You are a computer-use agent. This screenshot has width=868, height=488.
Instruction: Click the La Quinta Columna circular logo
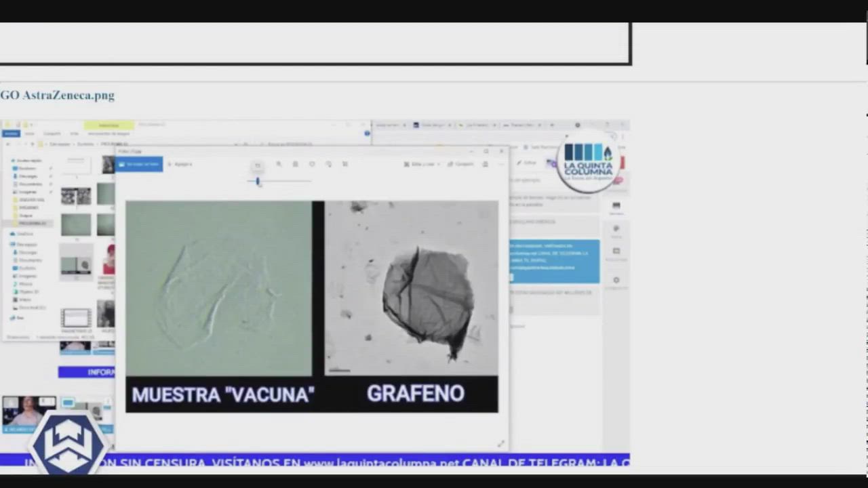(588, 163)
